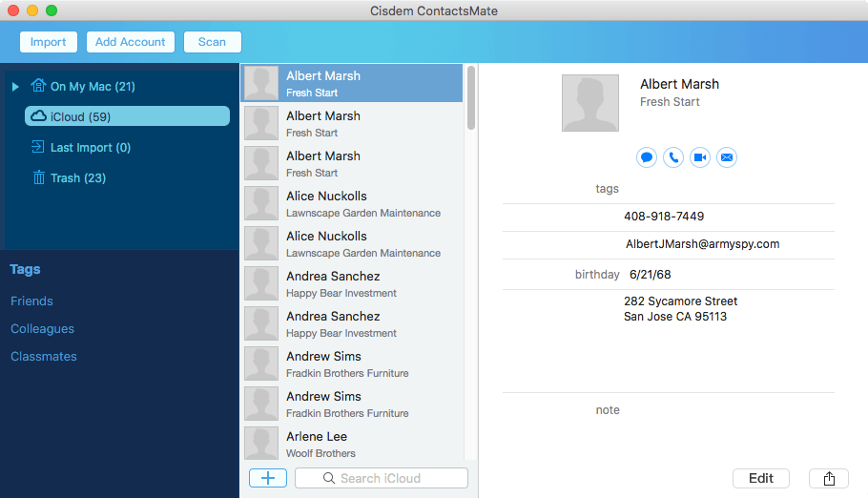The image size is (868, 498).
Task: Share contact via the share icon
Action: tap(829, 478)
